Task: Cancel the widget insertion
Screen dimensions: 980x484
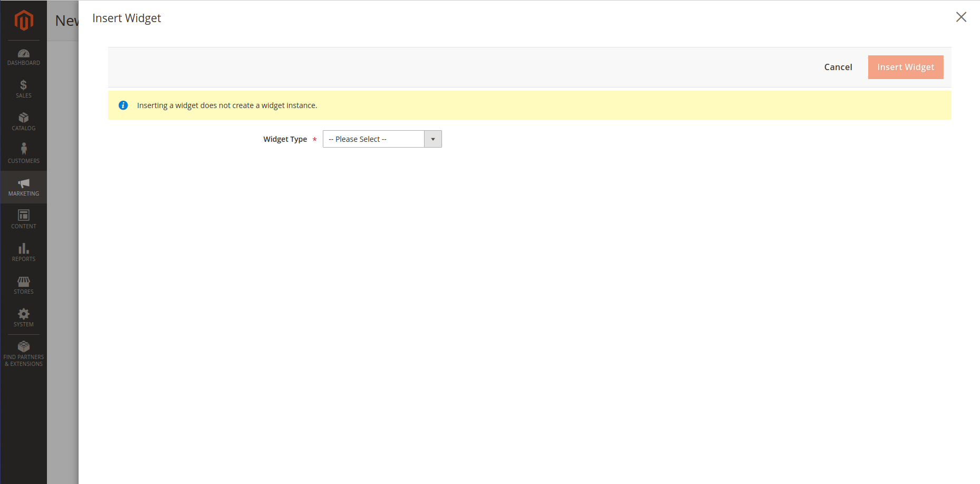Action: [x=838, y=67]
